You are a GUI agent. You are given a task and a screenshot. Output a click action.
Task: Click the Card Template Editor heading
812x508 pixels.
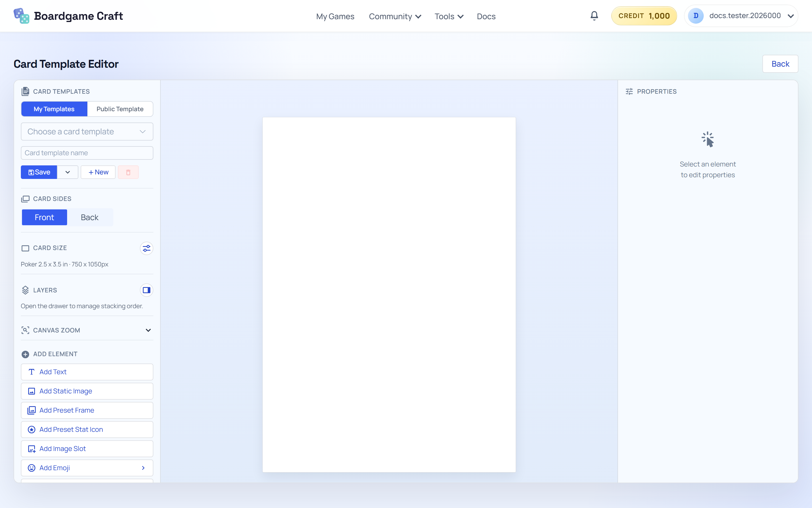coord(66,64)
